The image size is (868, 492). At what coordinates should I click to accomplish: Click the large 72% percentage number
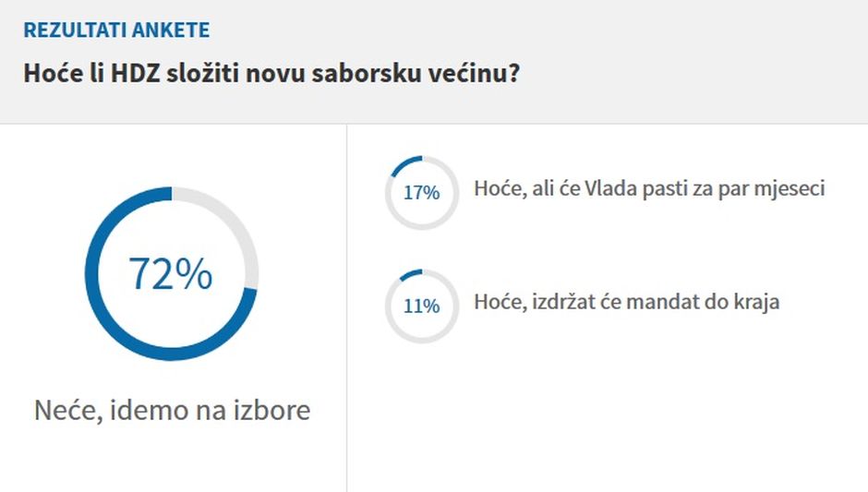click(x=170, y=274)
